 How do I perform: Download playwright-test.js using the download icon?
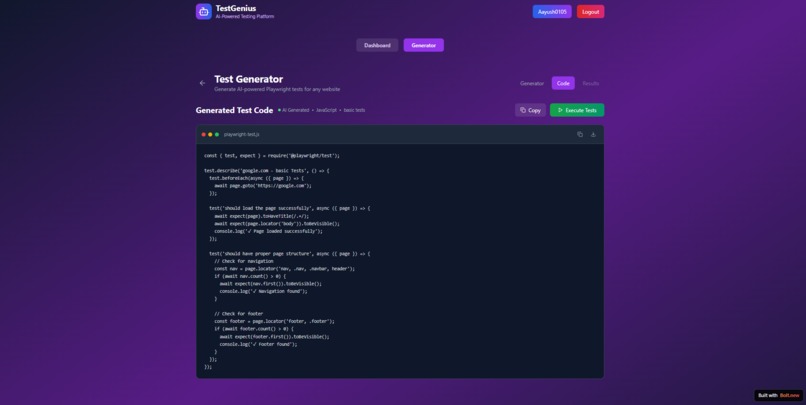click(x=593, y=134)
